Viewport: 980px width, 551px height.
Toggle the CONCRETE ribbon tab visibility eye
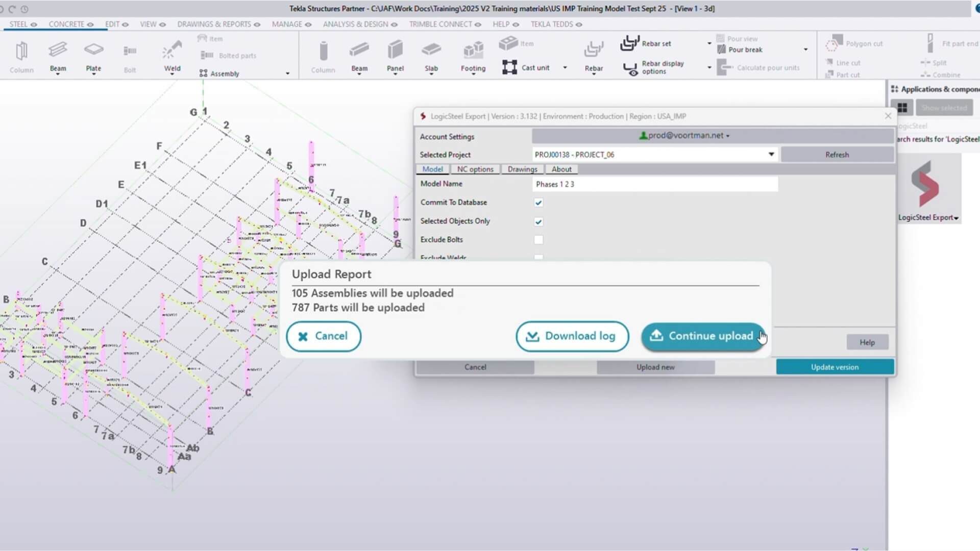pyautogui.click(x=90, y=24)
